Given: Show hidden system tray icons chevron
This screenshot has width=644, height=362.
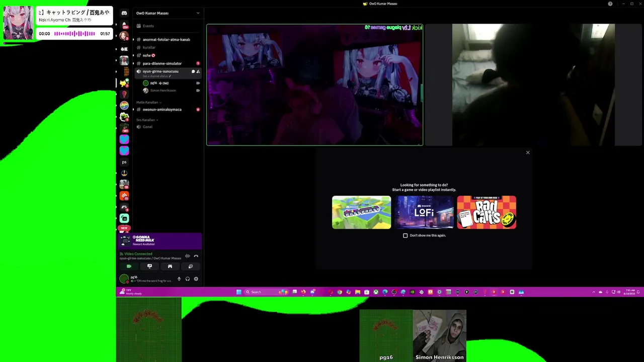Looking at the screenshot, I should click(594, 292).
